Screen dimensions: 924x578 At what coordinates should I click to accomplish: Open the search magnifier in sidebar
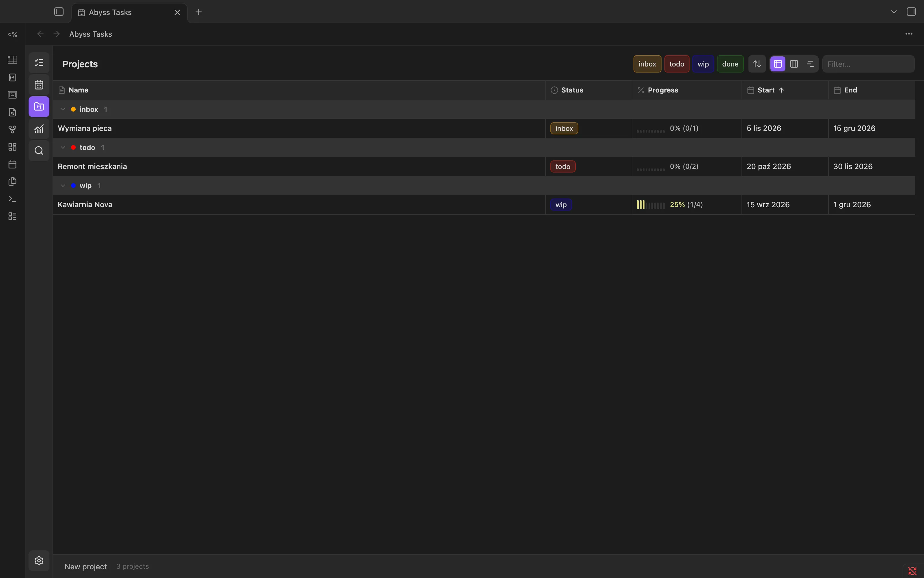pyautogui.click(x=39, y=151)
